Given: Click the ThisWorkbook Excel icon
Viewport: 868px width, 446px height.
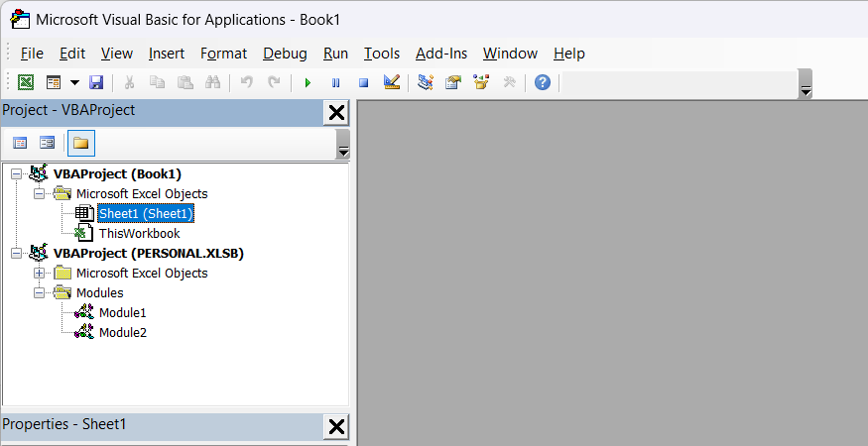Looking at the screenshot, I should pyautogui.click(x=84, y=233).
